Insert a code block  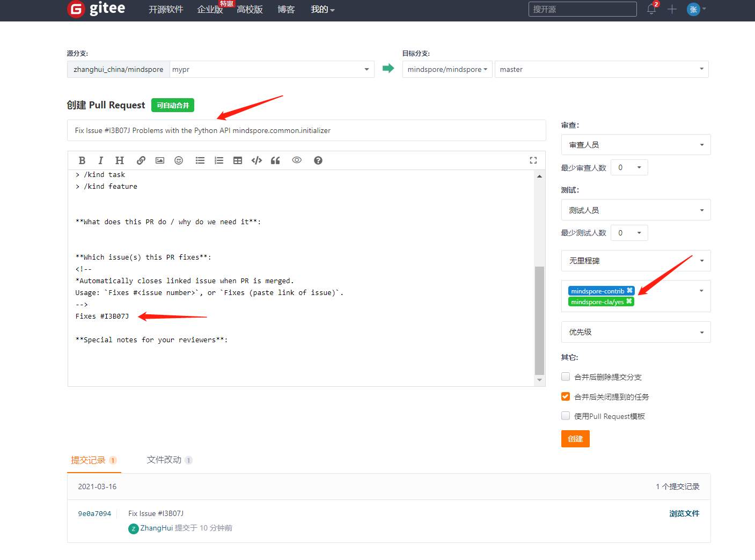[256, 160]
